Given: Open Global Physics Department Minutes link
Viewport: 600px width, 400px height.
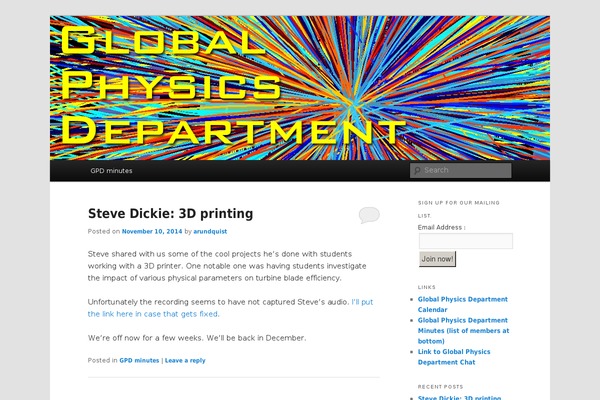Looking at the screenshot, I should coord(463,330).
